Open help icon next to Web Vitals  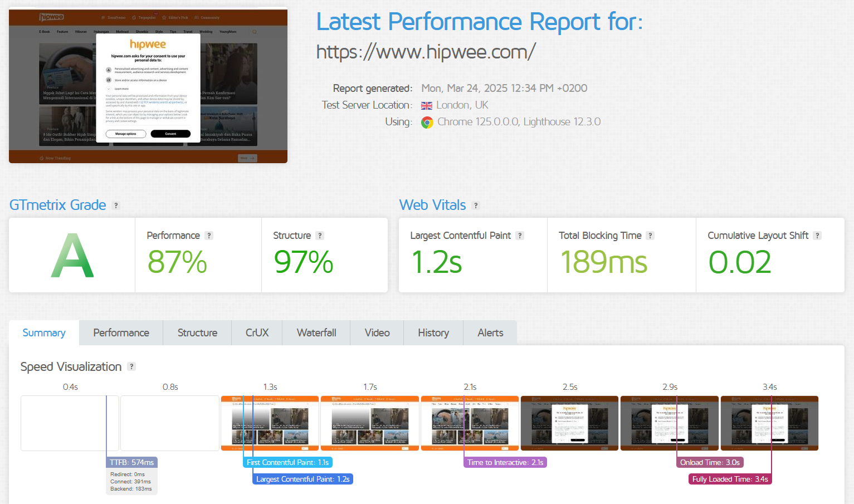pyautogui.click(x=476, y=205)
